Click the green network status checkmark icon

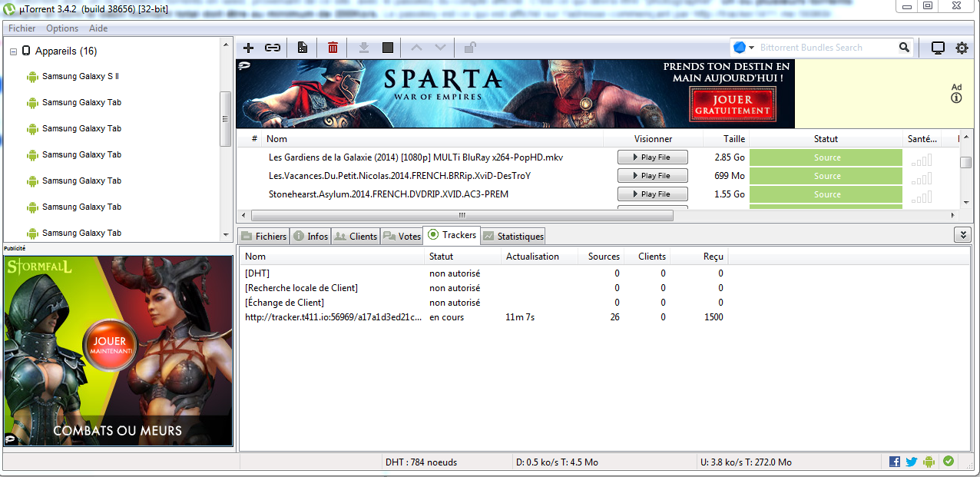[949, 462]
